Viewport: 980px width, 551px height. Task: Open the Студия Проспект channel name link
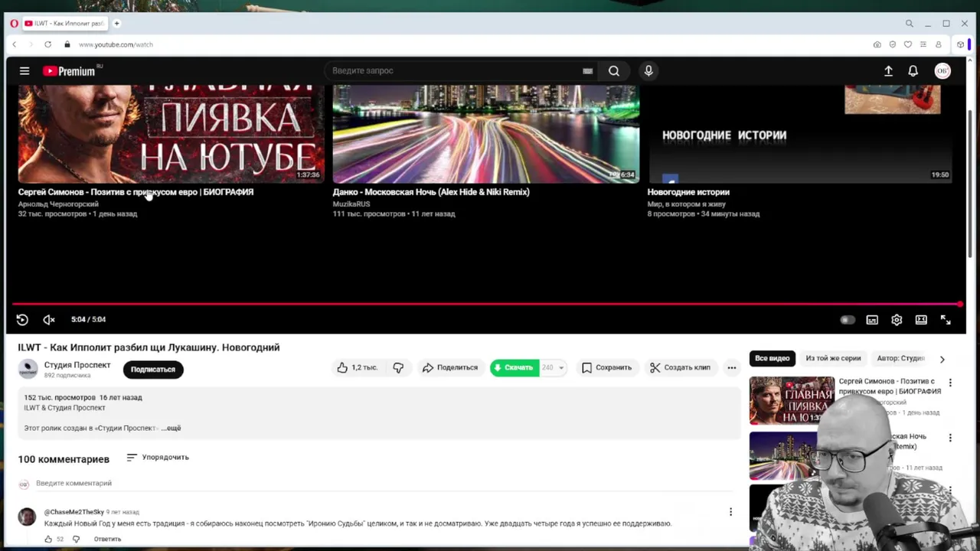[x=77, y=365]
